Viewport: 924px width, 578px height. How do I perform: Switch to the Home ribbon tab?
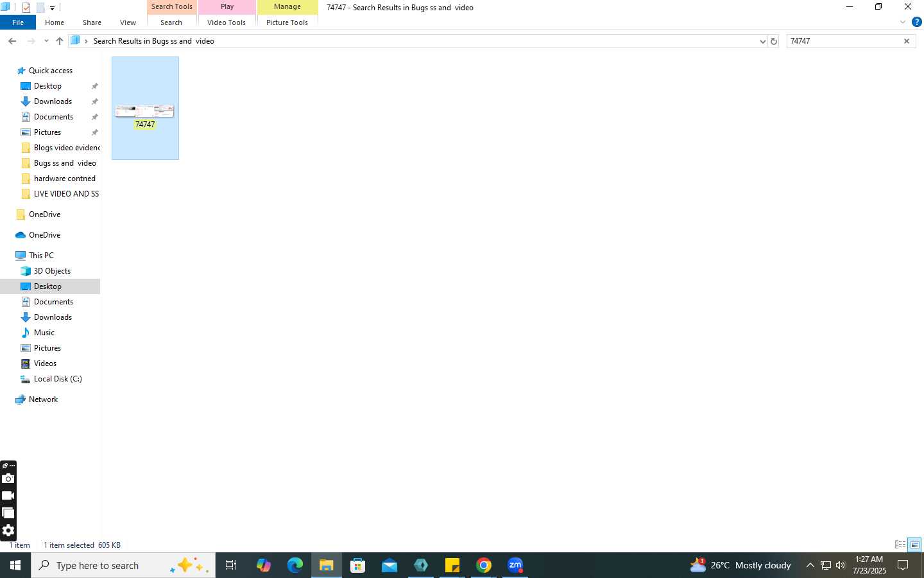(x=55, y=22)
